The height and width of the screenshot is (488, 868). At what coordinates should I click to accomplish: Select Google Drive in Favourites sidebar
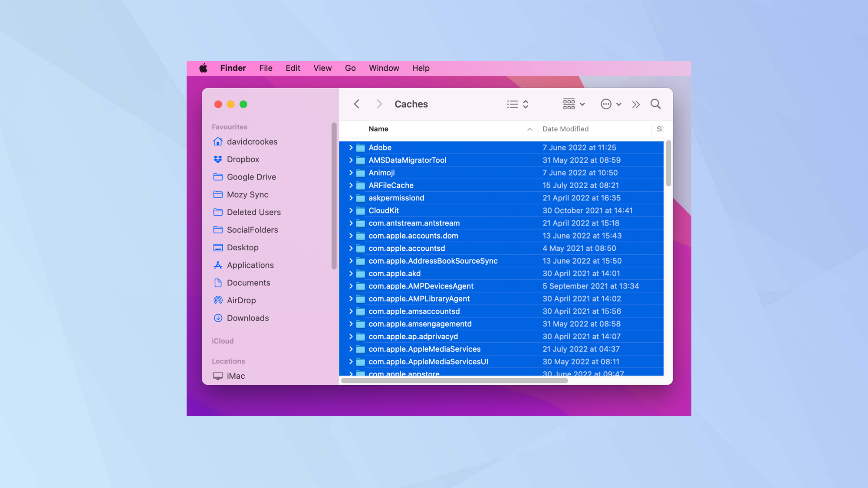pos(251,177)
